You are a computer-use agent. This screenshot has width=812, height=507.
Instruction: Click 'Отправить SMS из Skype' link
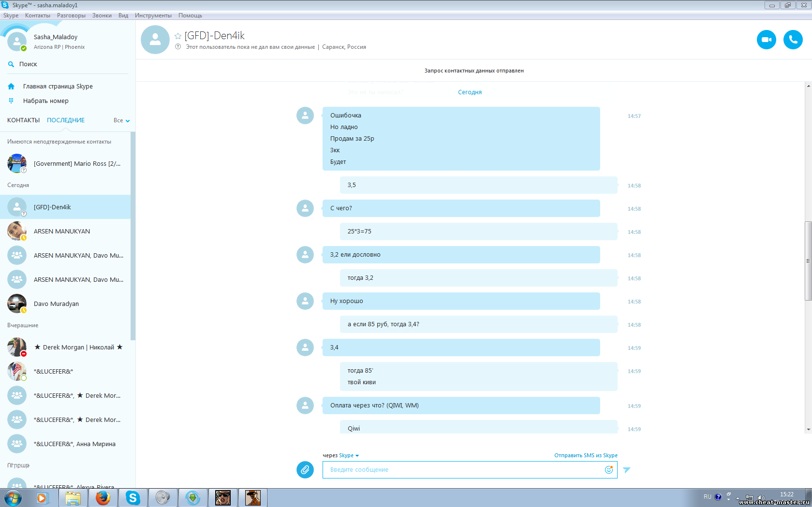click(586, 455)
